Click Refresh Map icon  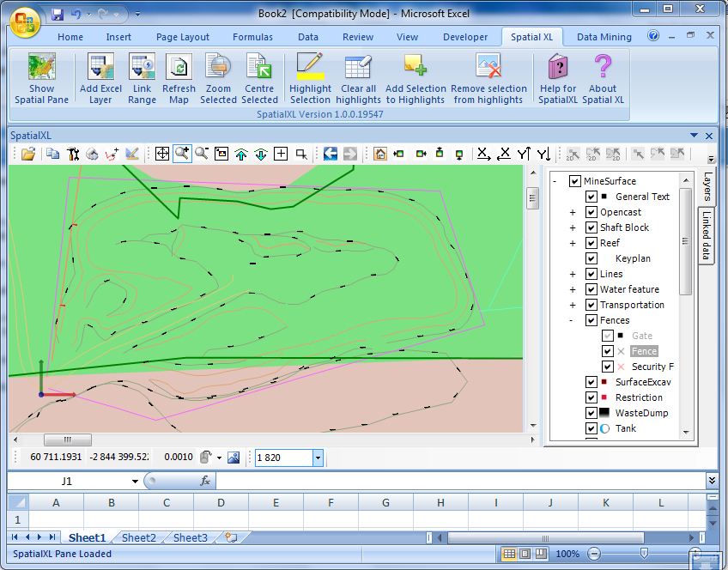(179, 68)
